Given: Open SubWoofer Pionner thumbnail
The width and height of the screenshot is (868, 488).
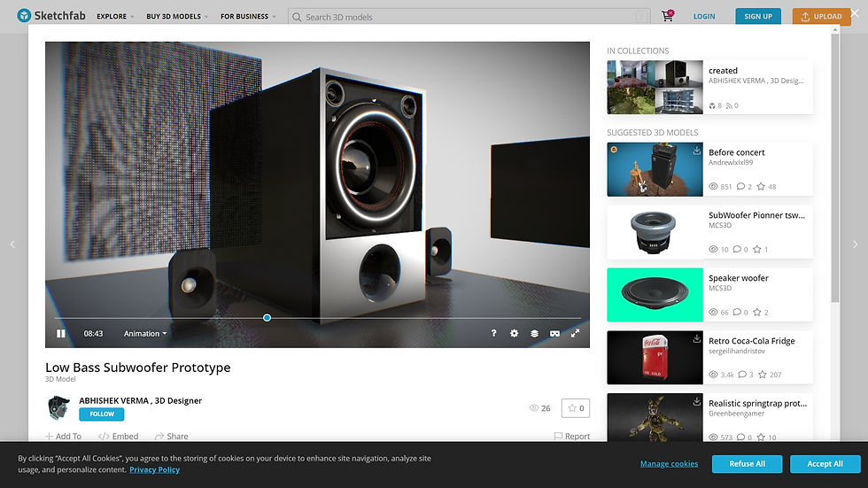Looking at the screenshot, I should click(655, 232).
